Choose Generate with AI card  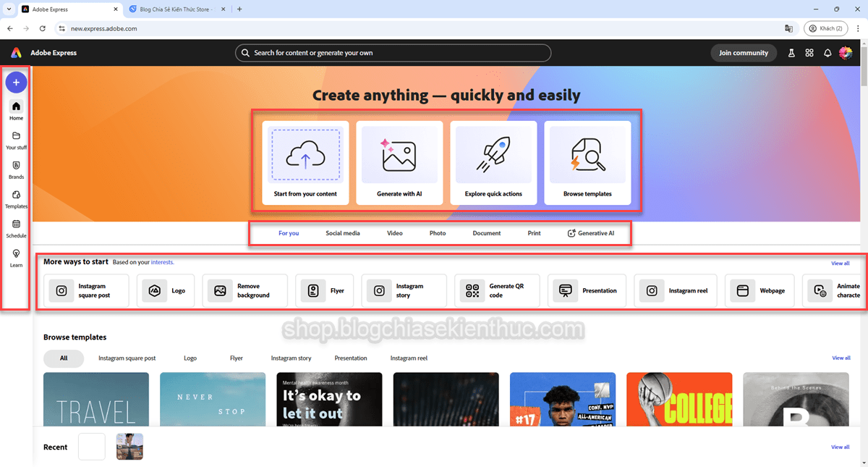(x=399, y=163)
